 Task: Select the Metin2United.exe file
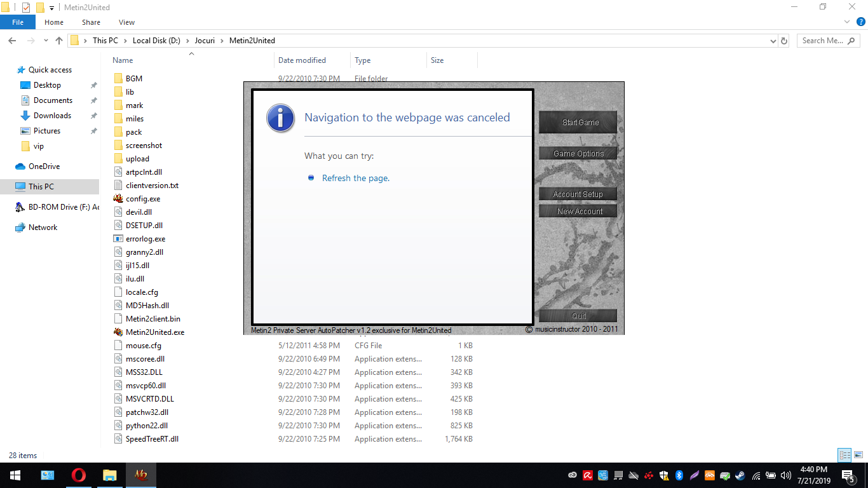155,332
